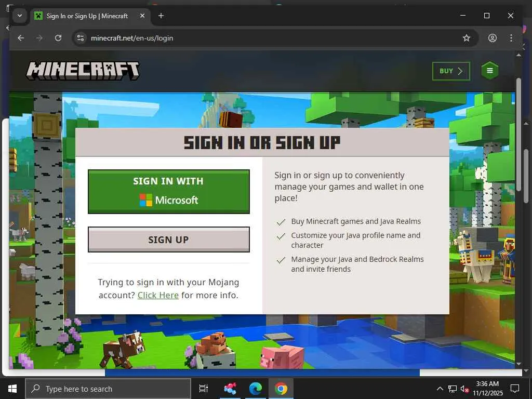Click the Microsoft four-color logo

click(x=146, y=200)
